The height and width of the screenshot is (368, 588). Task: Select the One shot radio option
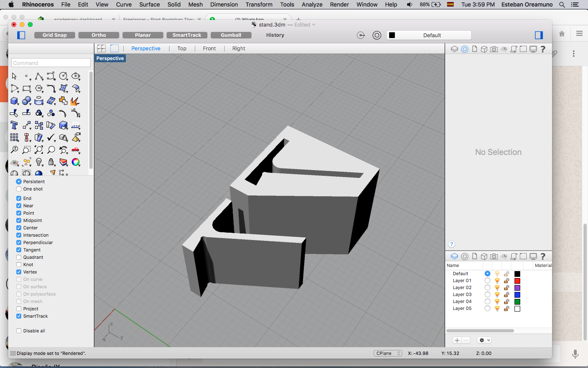pyautogui.click(x=19, y=189)
